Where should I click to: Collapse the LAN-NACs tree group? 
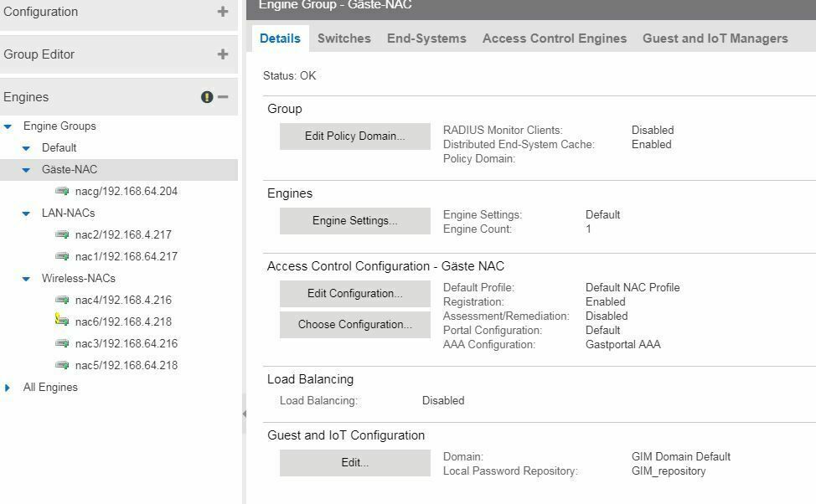point(27,213)
